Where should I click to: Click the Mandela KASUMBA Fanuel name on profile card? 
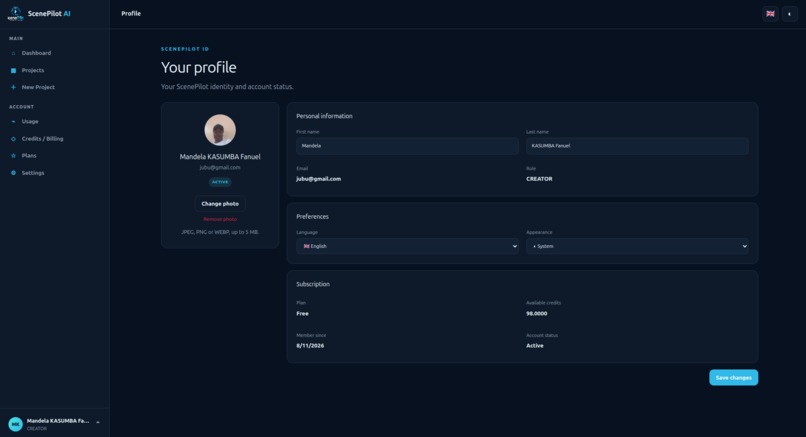pyautogui.click(x=220, y=157)
